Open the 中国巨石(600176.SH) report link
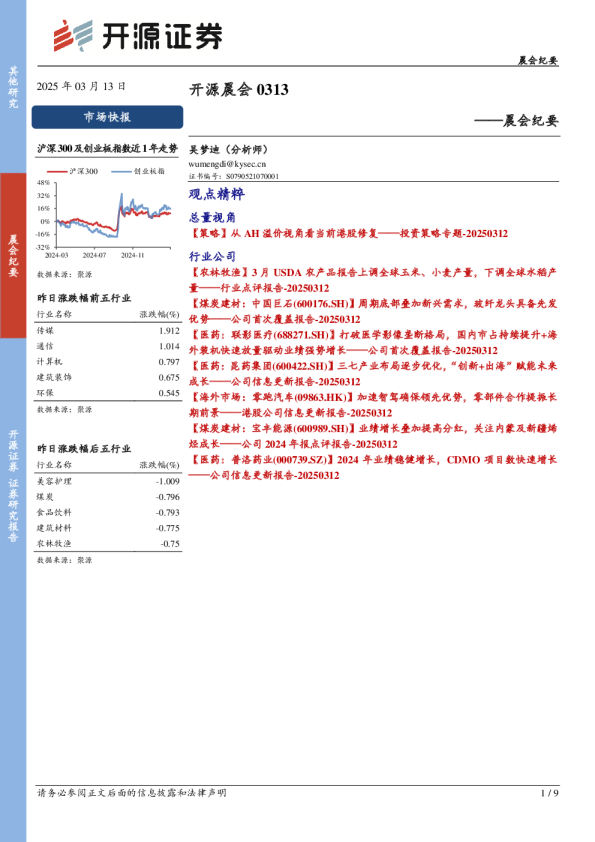The image size is (595, 842). point(373,311)
